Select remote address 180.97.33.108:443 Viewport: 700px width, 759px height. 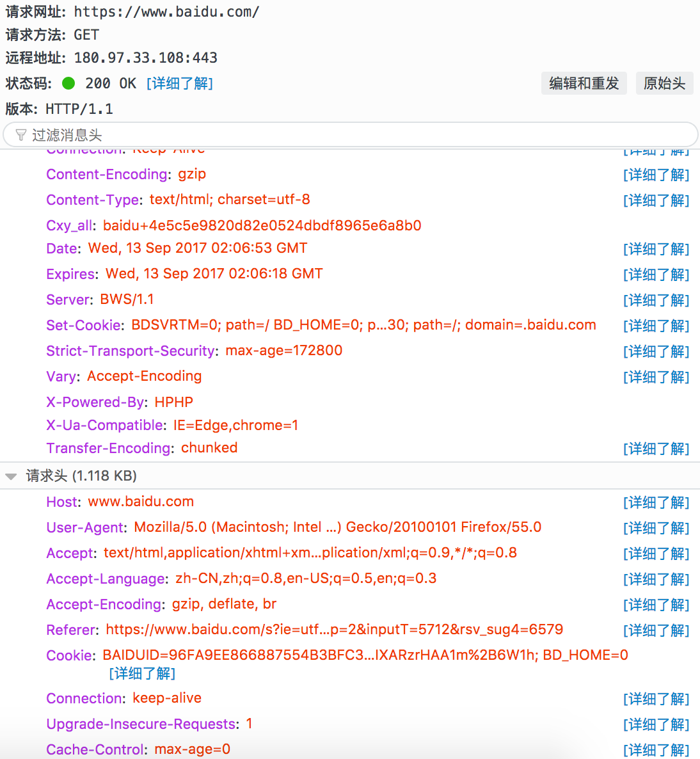[146, 58]
